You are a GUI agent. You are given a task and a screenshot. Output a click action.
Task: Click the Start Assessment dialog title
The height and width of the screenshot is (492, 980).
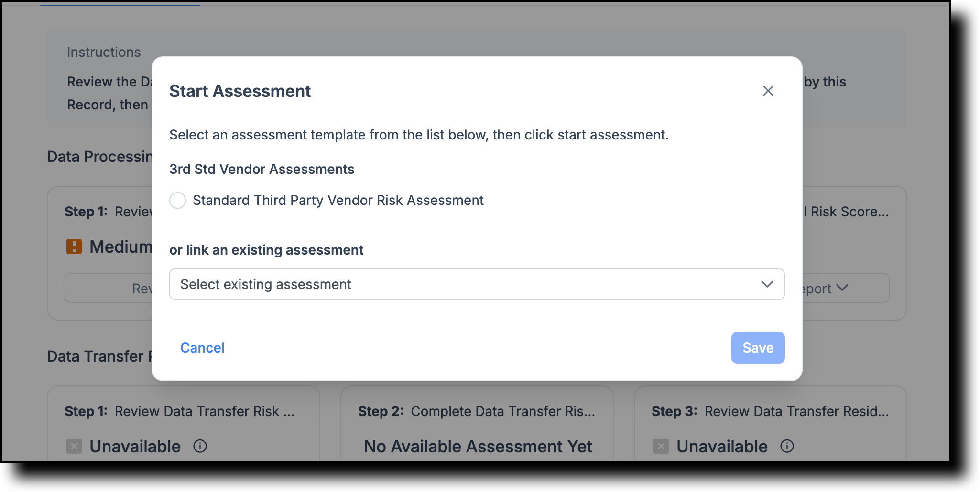click(x=240, y=91)
